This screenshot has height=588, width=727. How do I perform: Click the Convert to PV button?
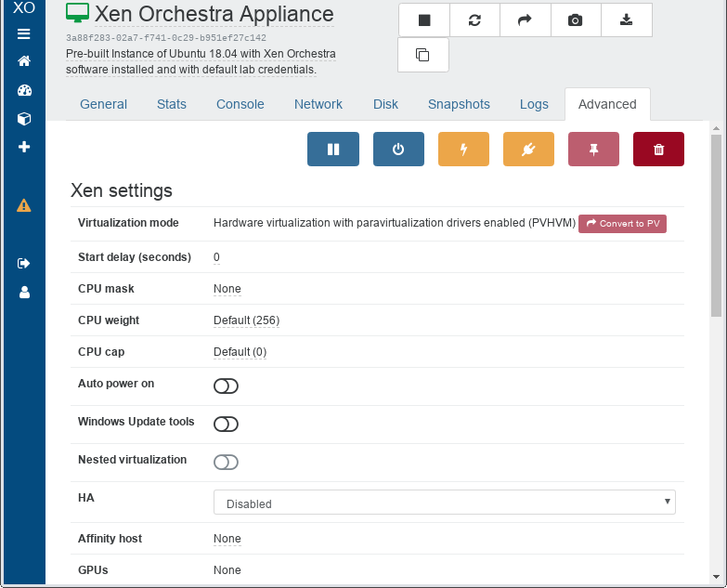coord(622,224)
